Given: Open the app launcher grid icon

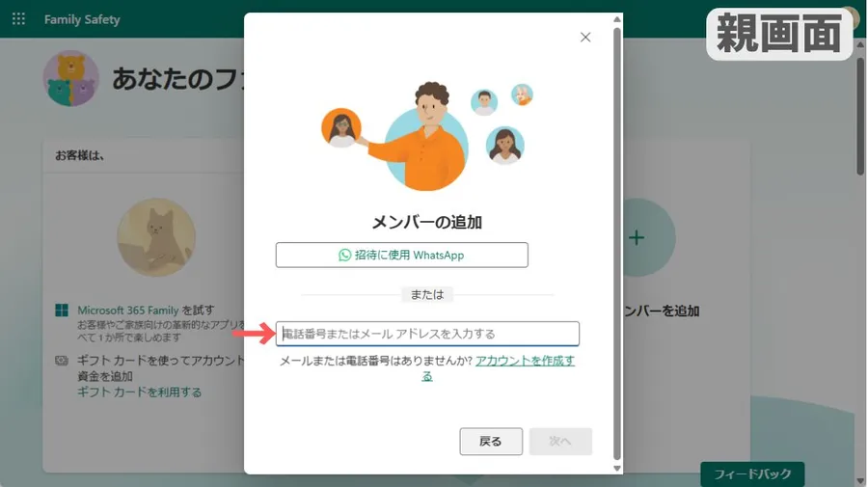Looking at the screenshot, I should 18,19.
